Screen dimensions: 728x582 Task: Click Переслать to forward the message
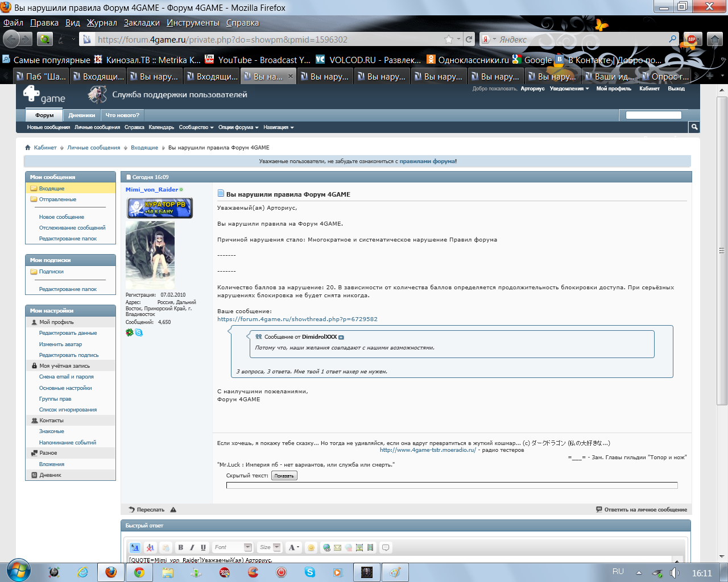click(x=147, y=510)
